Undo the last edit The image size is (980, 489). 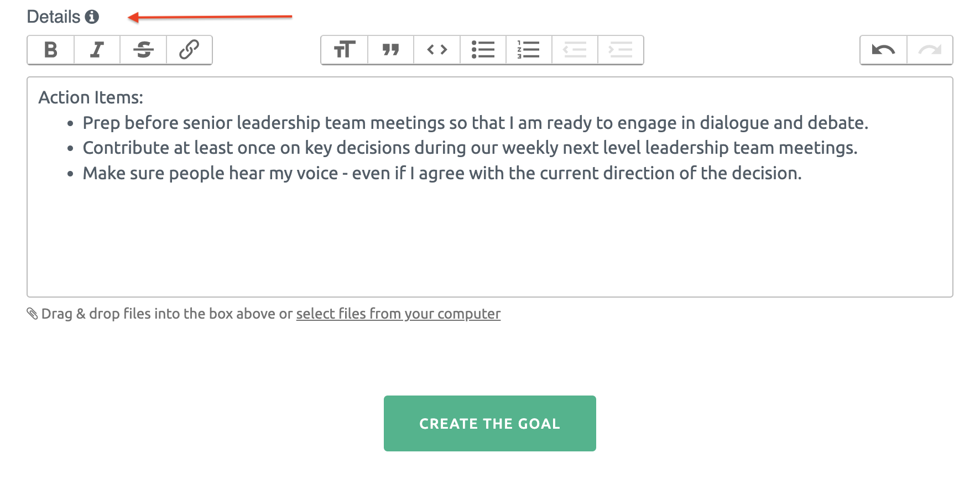click(x=884, y=50)
